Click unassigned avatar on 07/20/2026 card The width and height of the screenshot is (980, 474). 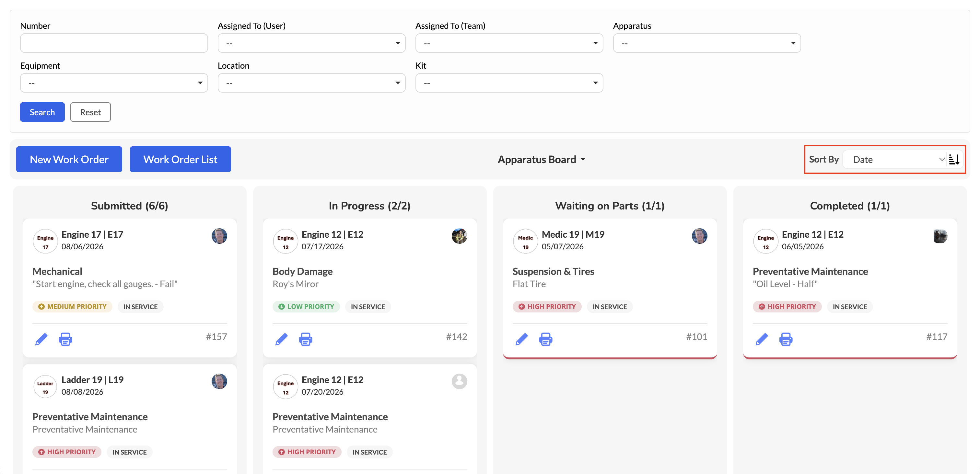[x=459, y=381]
